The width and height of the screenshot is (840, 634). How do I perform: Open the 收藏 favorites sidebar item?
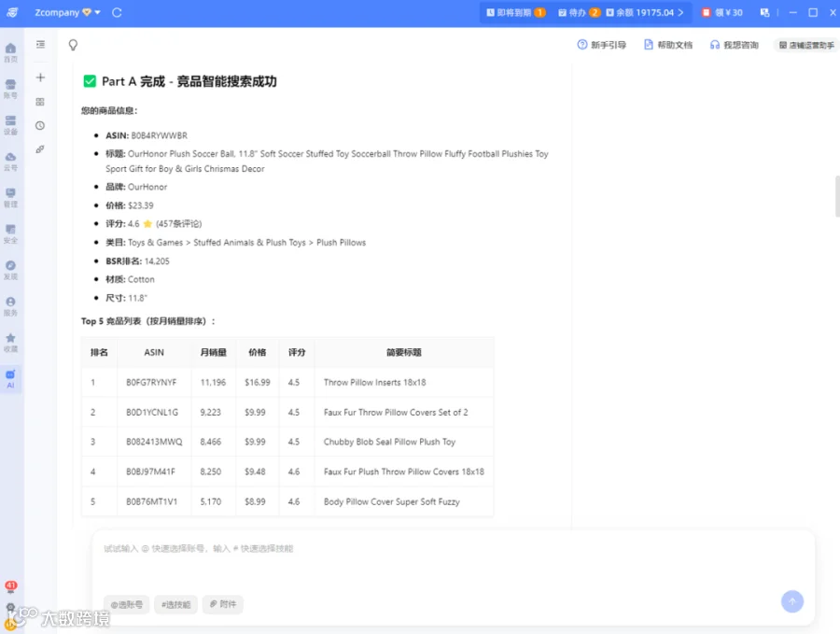[10, 343]
